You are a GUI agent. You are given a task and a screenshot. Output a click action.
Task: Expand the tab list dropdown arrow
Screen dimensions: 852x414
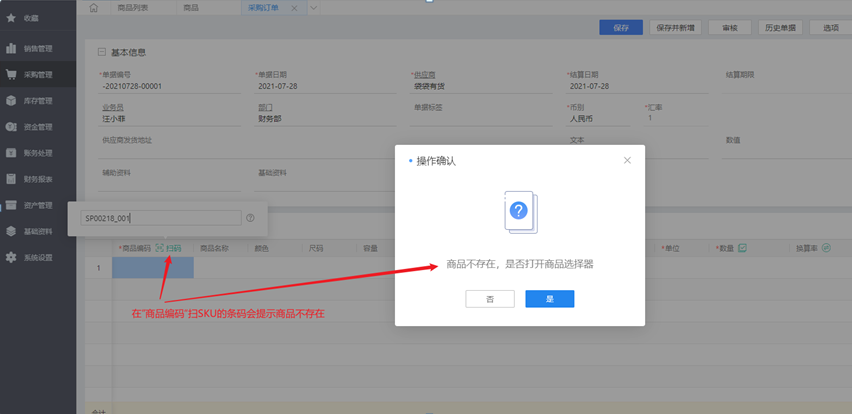click(313, 8)
